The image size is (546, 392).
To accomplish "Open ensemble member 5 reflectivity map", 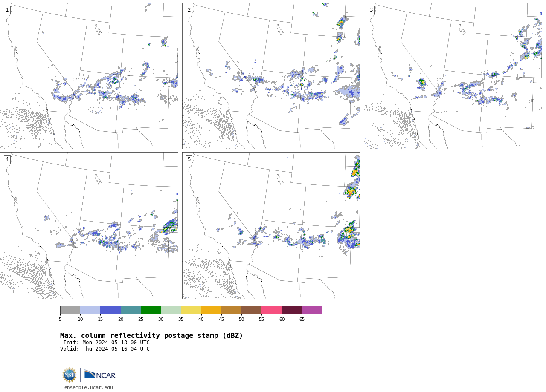I will [271, 225].
